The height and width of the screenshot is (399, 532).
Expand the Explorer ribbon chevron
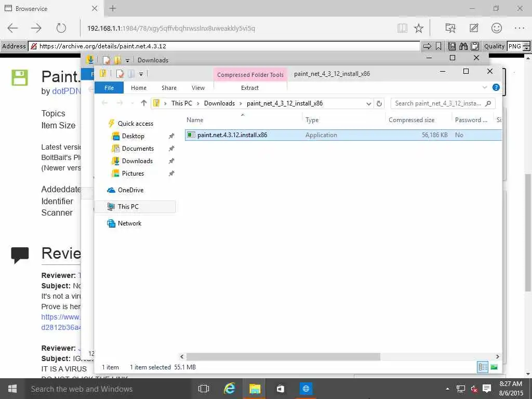[x=485, y=87]
